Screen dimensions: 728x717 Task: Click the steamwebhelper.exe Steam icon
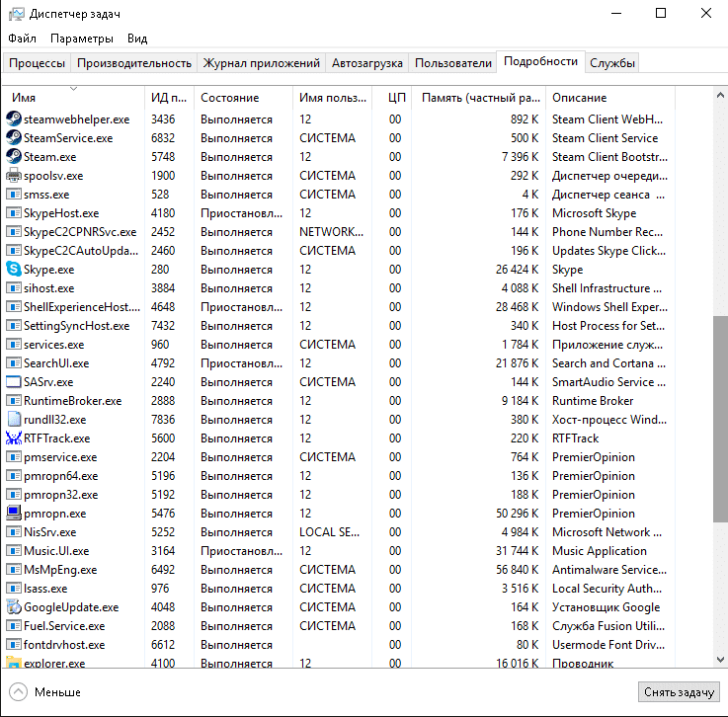point(14,119)
